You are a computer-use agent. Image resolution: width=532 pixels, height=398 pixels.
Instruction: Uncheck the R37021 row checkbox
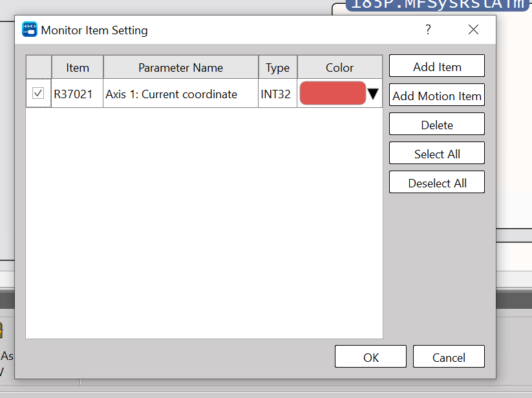(38, 94)
